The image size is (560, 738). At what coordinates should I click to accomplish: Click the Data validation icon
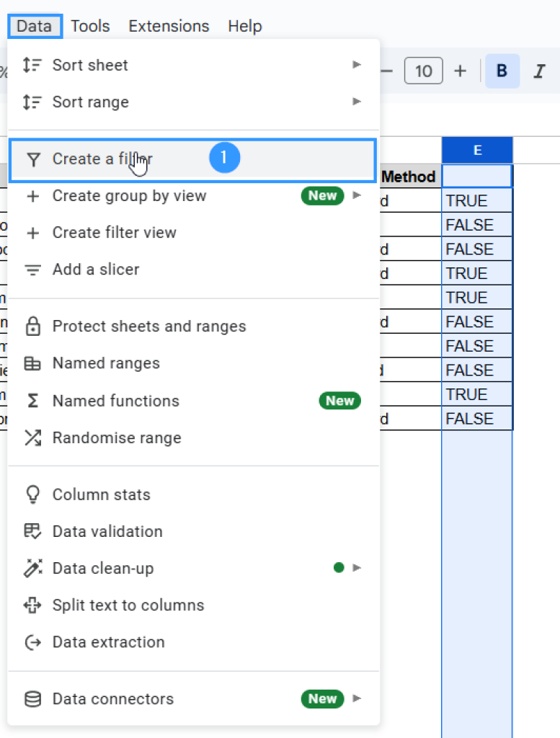(32, 531)
